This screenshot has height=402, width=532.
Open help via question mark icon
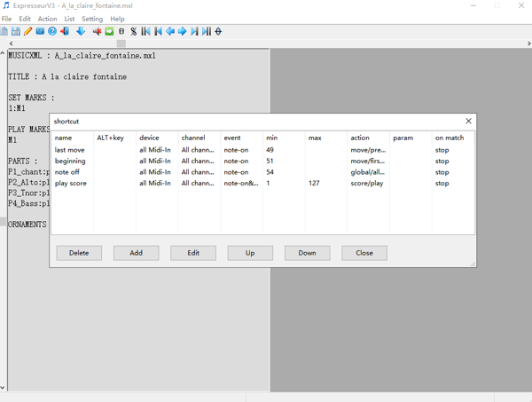52,31
